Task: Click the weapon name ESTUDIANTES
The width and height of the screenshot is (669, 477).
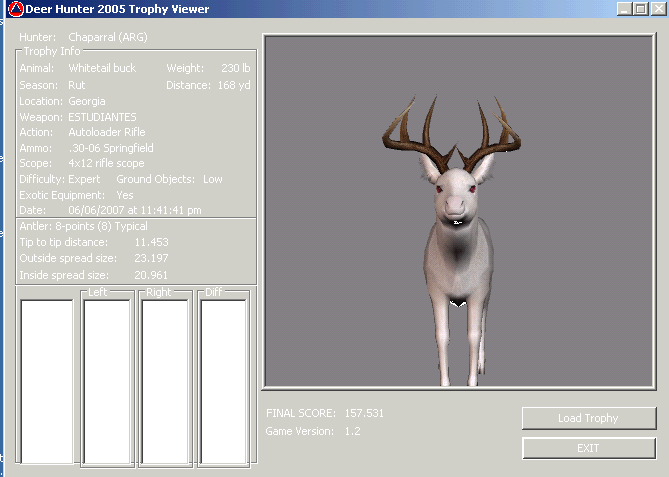Action: point(102,117)
